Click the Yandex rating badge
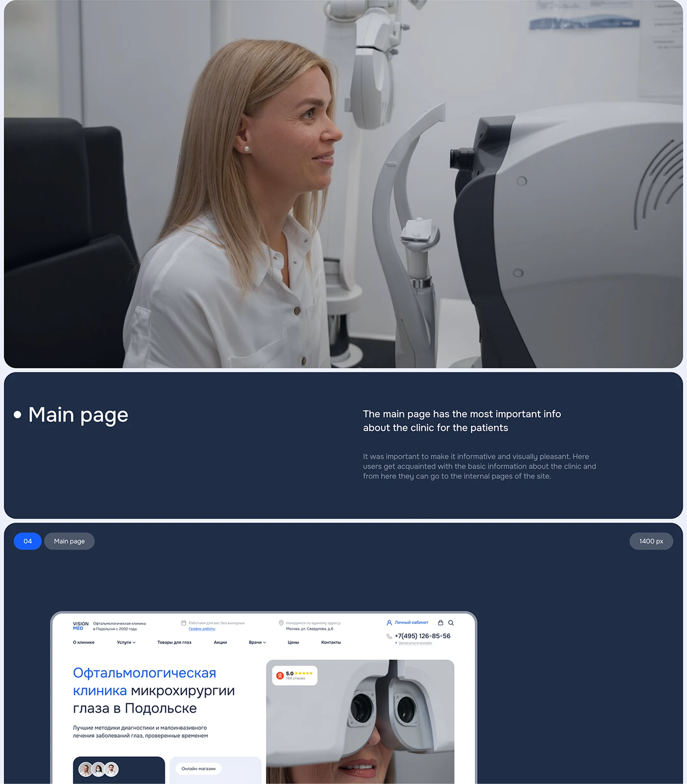 click(x=294, y=675)
